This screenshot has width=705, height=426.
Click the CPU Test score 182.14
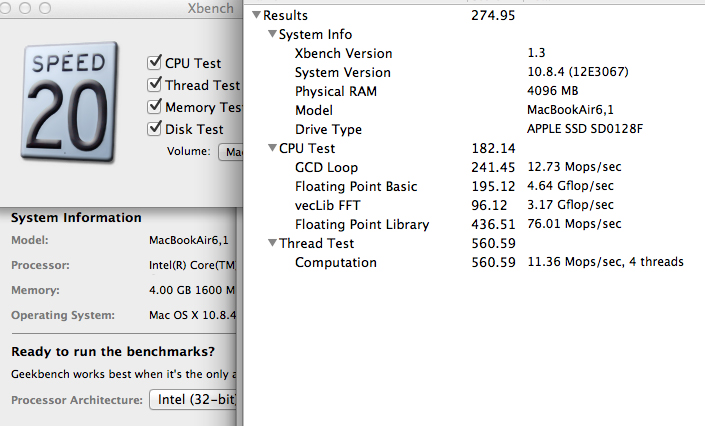[x=493, y=148]
